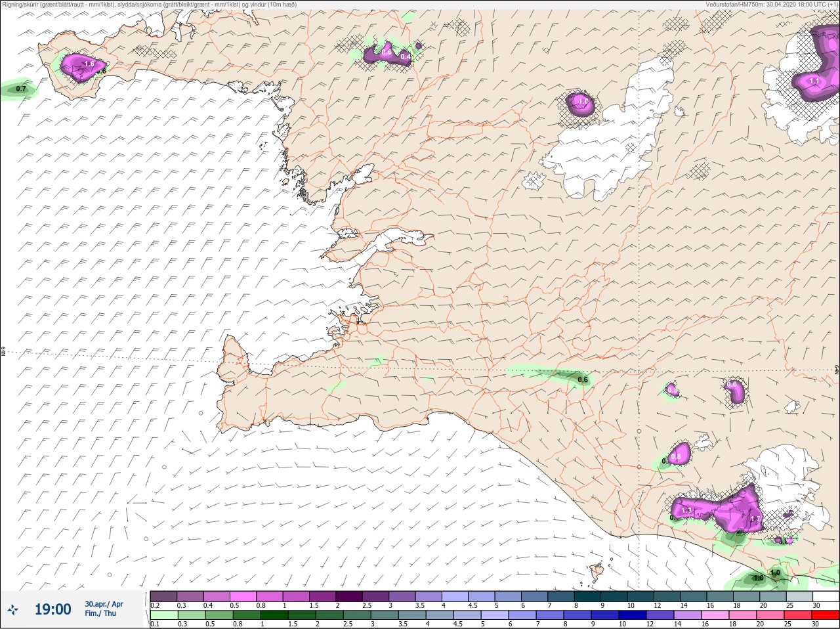Pick the bright pink 0.5 snow legend swatch
Viewport: 840px width, 629px height.
pyautogui.click(x=243, y=596)
